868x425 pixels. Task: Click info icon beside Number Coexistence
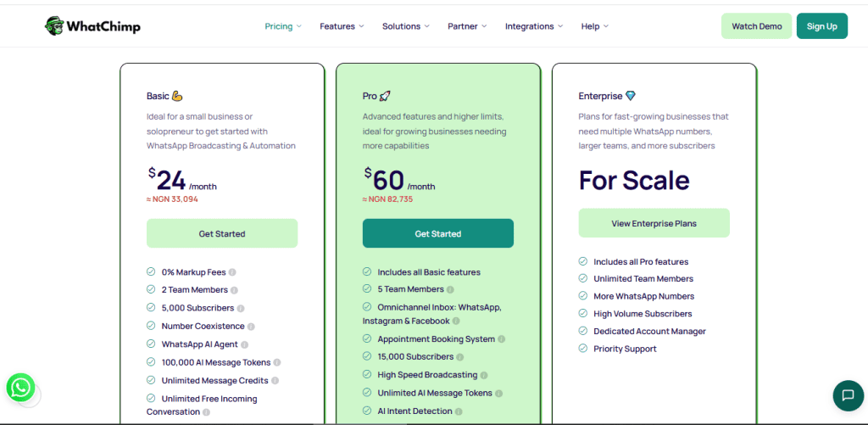pyautogui.click(x=251, y=327)
